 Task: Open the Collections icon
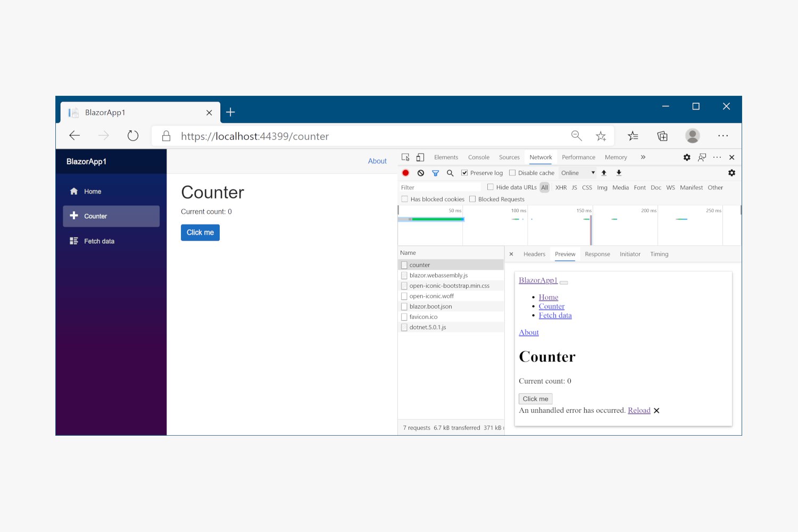(662, 136)
